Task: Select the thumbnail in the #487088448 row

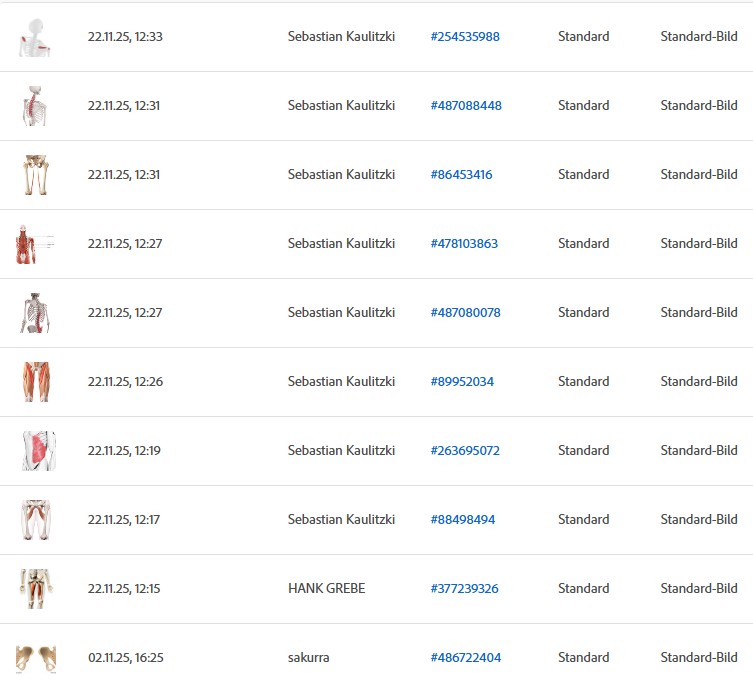Action: point(36,106)
